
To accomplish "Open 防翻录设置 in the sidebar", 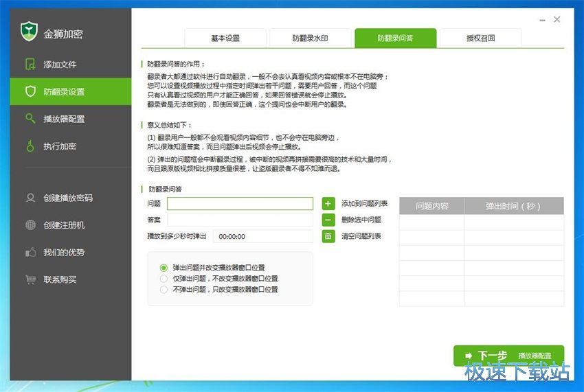I will click(70, 91).
